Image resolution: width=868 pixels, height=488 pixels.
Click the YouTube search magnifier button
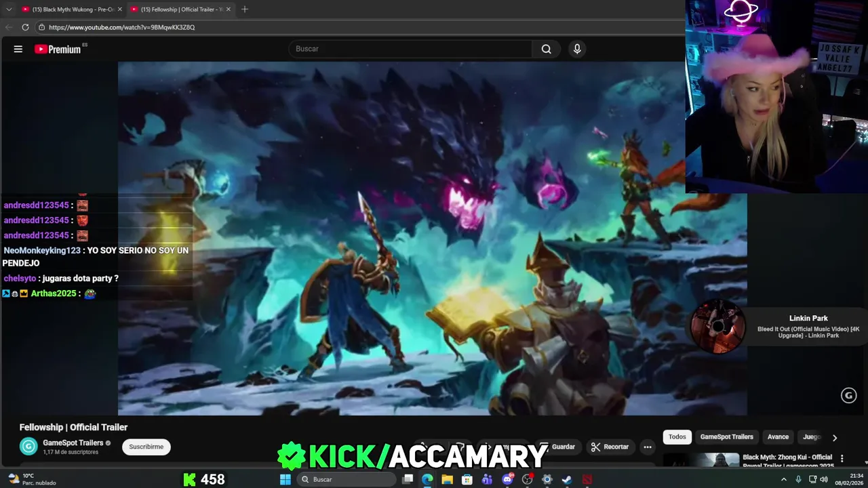[x=546, y=49]
